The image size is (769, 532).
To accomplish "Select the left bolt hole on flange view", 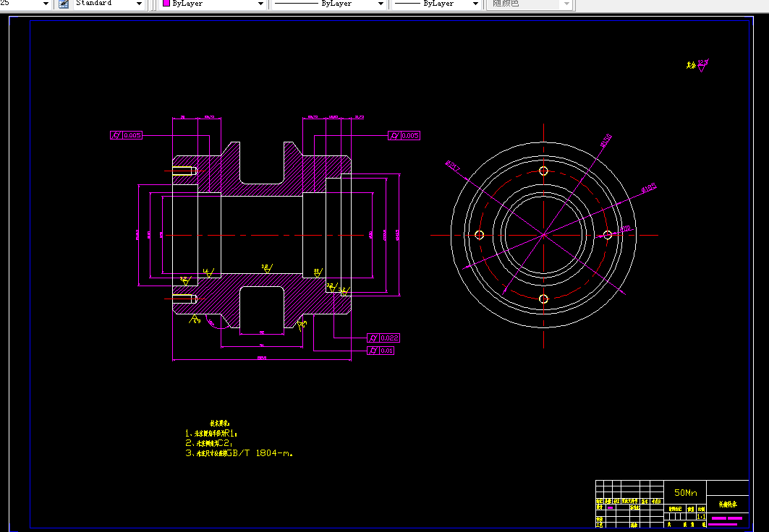I will (x=480, y=235).
